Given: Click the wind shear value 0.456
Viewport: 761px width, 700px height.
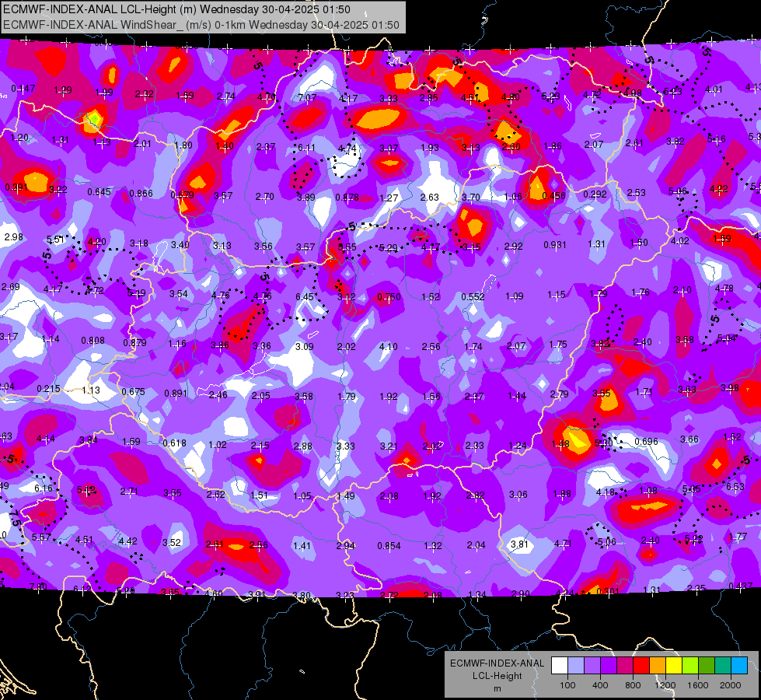Looking at the screenshot, I should click(553, 196).
